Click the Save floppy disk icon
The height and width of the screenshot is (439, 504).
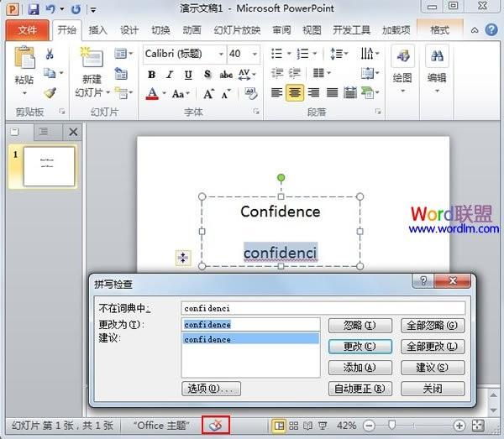click(33, 9)
